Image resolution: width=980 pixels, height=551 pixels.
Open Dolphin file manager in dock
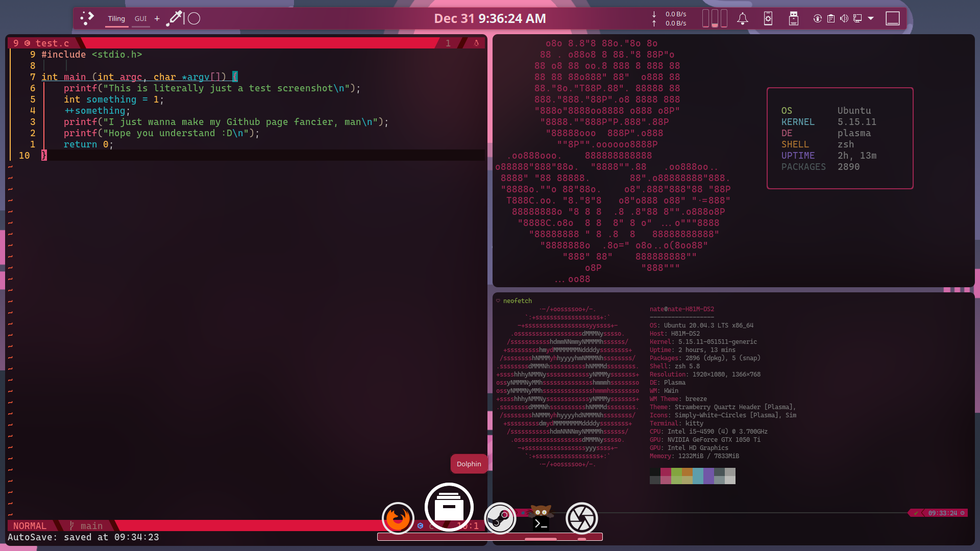click(449, 508)
